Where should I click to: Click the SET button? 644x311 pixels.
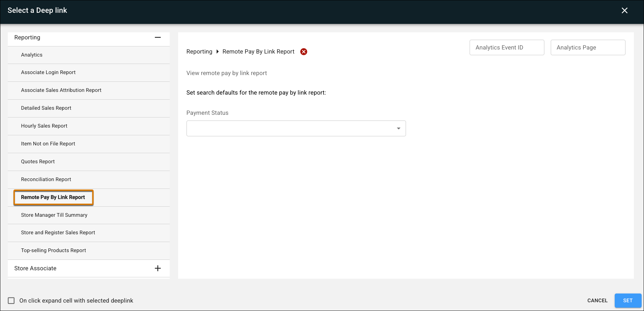click(628, 301)
